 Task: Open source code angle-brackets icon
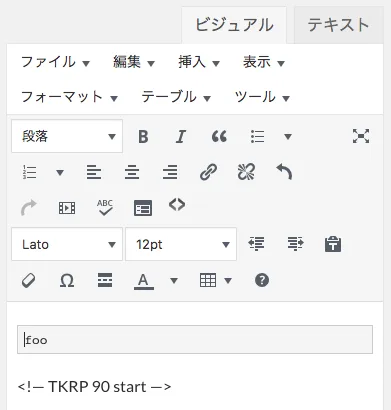[x=177, y=204]
